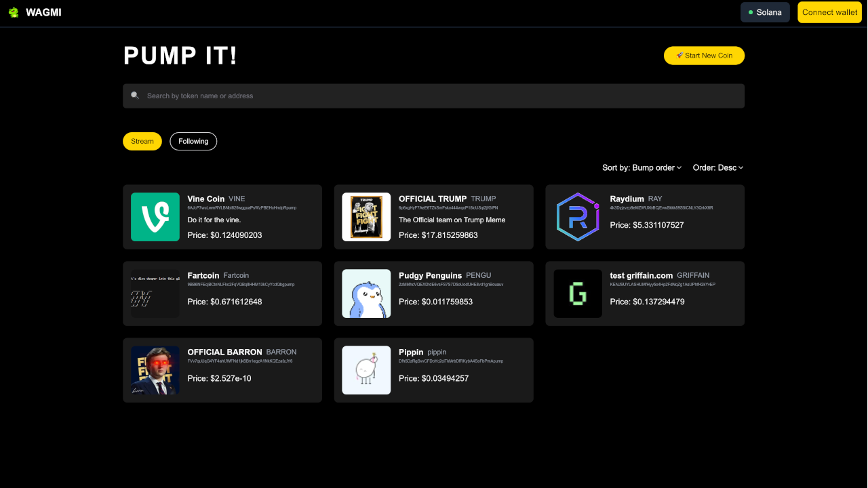
Task: Open the Order Desc dropdown
Action: pyautogui.click(x=718, y=167)
